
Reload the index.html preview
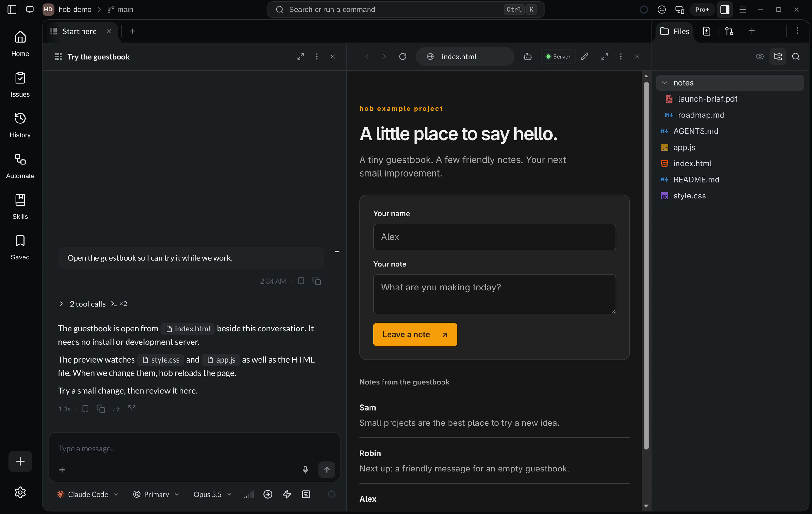(403, 57)
